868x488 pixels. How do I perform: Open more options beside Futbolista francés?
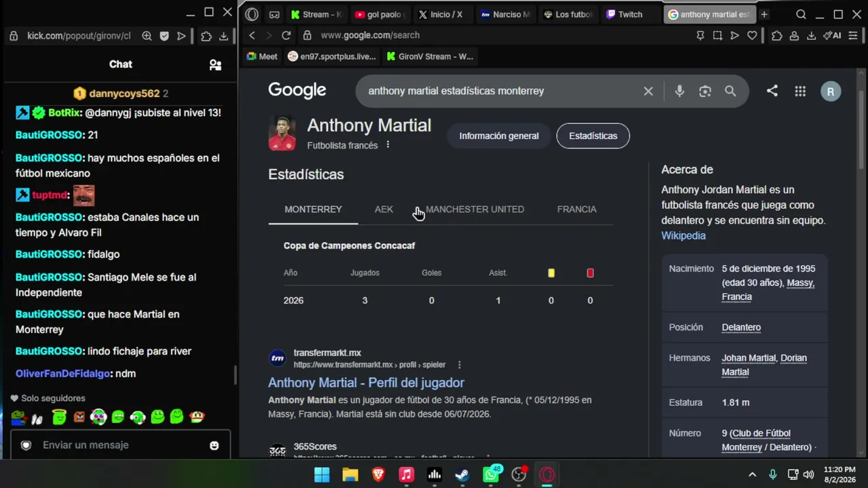click(388, 145)
